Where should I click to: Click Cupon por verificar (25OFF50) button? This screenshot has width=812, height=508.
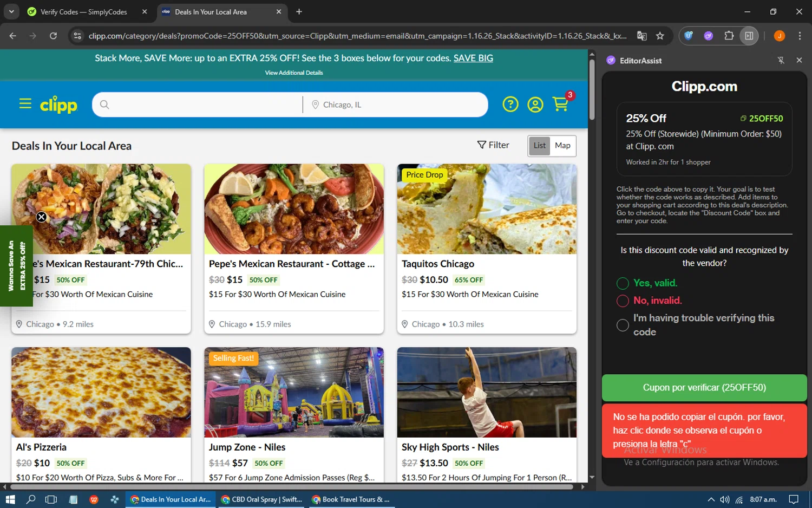click(704, 388)
